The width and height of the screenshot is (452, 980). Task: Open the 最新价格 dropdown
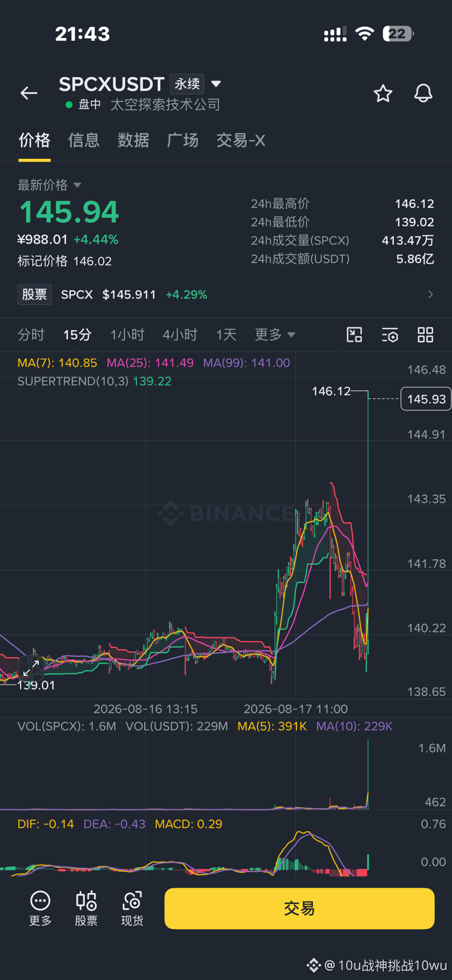point(49,185)
